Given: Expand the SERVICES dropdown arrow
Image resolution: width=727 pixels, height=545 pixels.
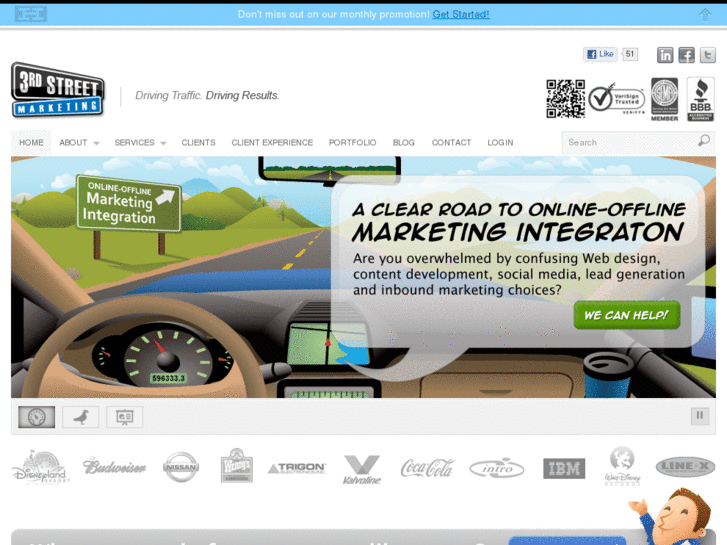Looking at the screenshot, I should [163, 143].
